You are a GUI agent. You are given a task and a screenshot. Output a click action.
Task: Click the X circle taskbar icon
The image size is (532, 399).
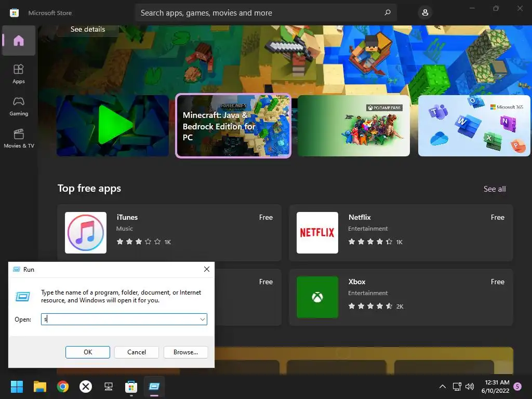coord(86,387)
